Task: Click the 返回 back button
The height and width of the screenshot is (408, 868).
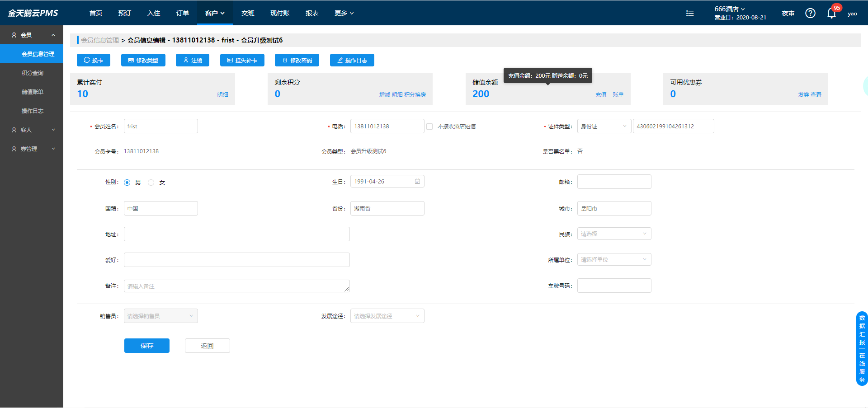Action: (x=208, y=346)
